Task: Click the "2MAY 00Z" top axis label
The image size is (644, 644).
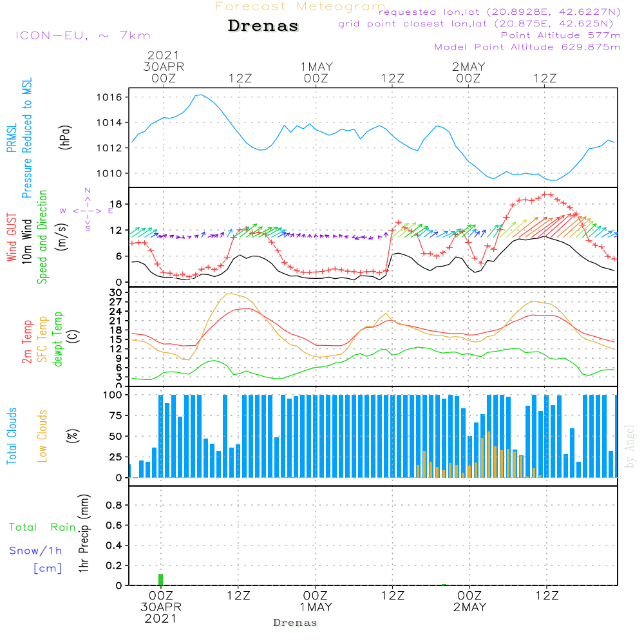Action: click(469, 72)
